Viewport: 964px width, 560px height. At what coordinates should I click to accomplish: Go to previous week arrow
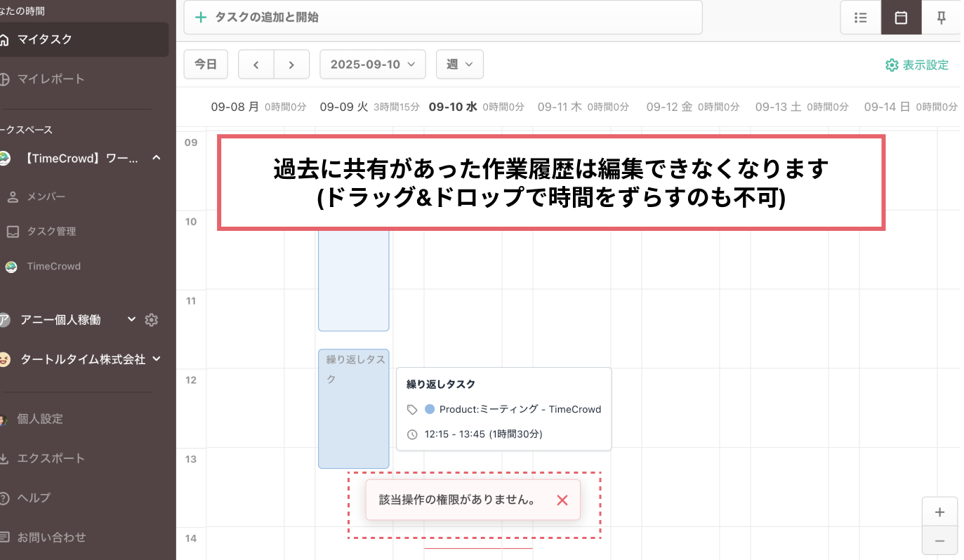[256, 65]
